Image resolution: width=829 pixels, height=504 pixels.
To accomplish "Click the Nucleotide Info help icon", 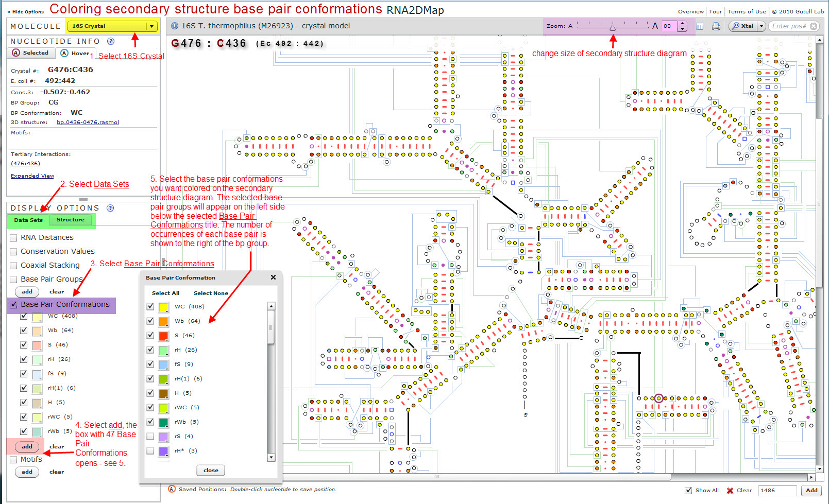I will tap(110, 41).
